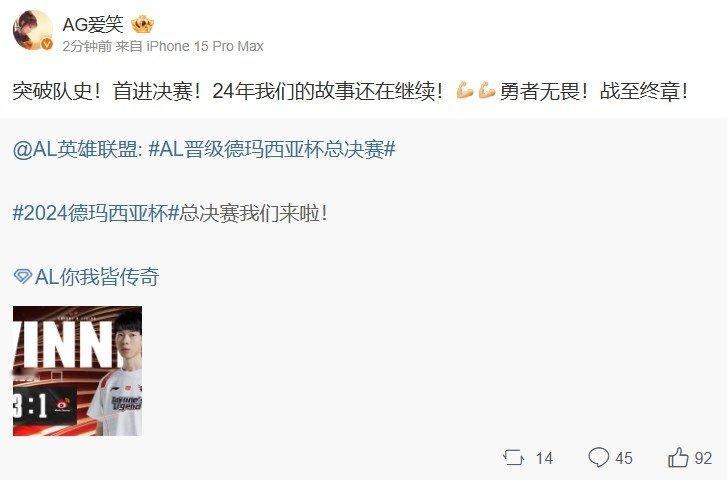Click the repost icon
The image size is (727, 480).
(x=514, y=458)
